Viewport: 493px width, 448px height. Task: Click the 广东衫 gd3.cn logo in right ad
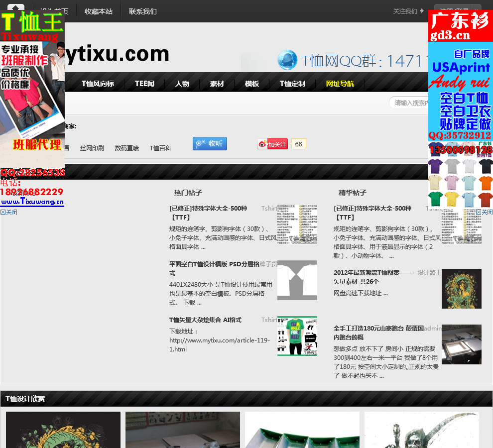pyautogui.click(x=460, y=26)
